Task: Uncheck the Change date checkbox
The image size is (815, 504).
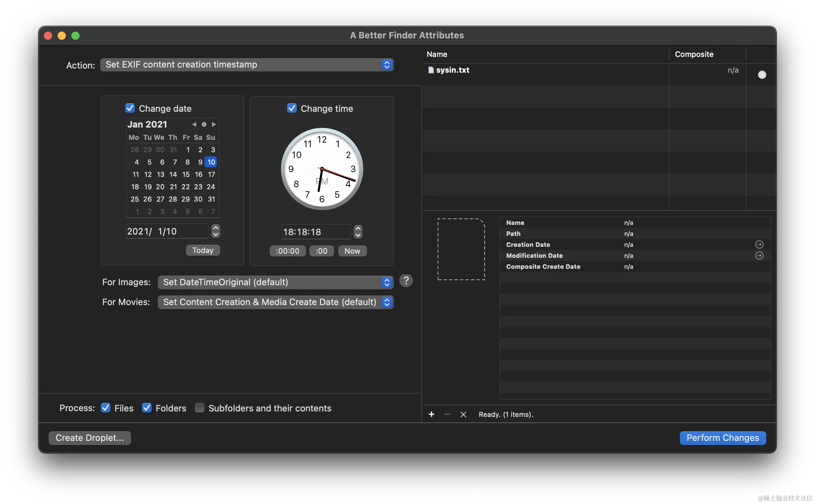Action: pos(130,108)
